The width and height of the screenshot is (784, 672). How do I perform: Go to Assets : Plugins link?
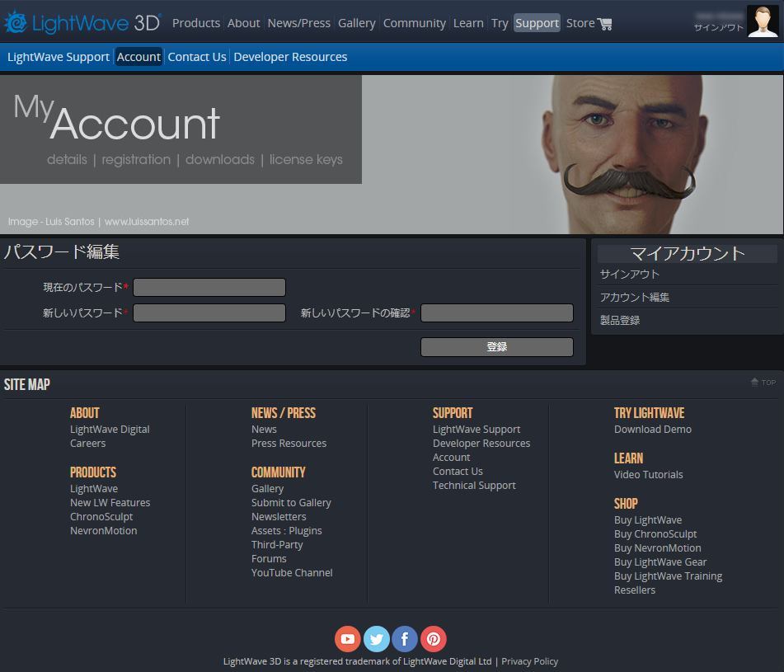click(287, 530)
